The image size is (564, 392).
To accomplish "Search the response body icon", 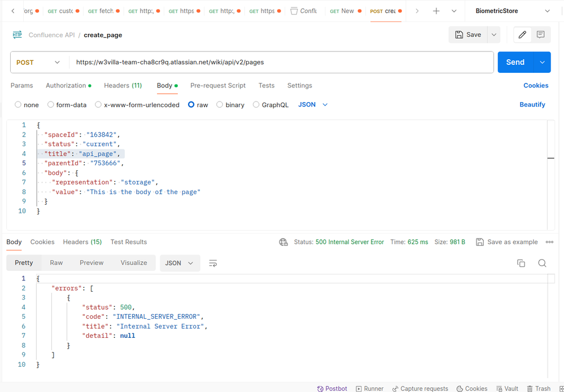I will pos(542,263).
